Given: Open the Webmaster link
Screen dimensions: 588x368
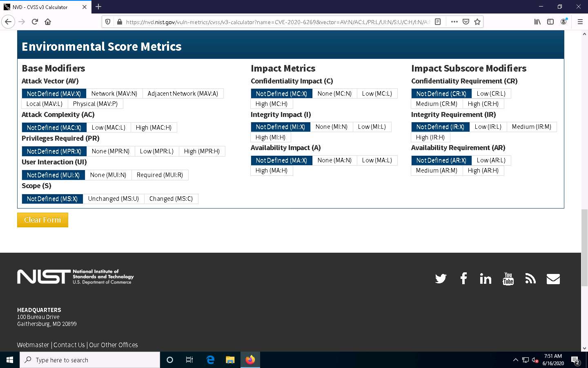Looking at the screenshot, I should 33,345.
